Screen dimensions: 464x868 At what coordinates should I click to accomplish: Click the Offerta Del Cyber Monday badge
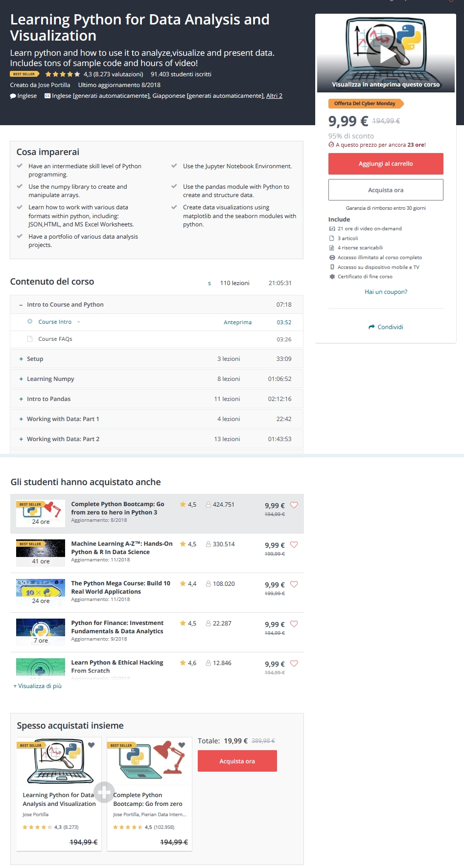click(x=365, y=104)
